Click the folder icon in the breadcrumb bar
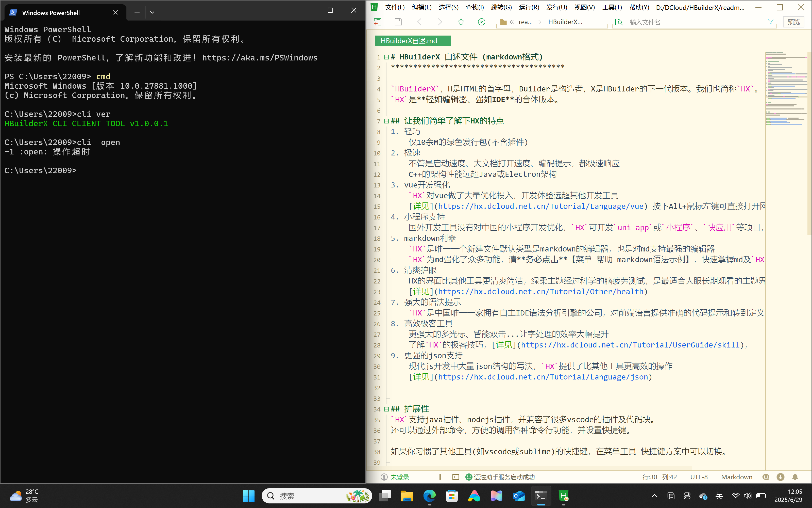 tap(503, 22)
